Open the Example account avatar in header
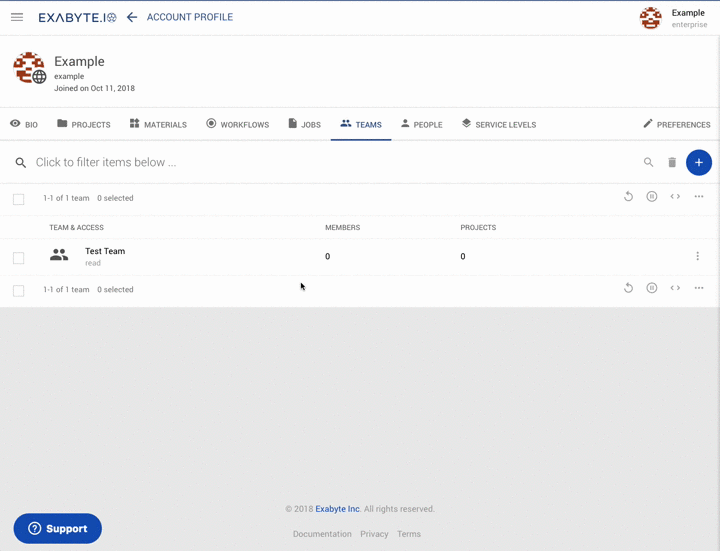The image size is (720, 551). point(650,18)
